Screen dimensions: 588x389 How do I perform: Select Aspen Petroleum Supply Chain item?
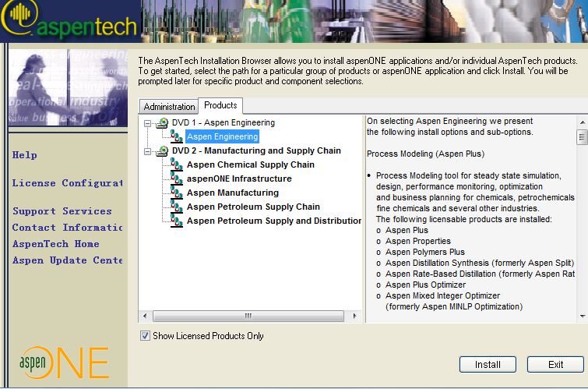click(x=253, y=207)
